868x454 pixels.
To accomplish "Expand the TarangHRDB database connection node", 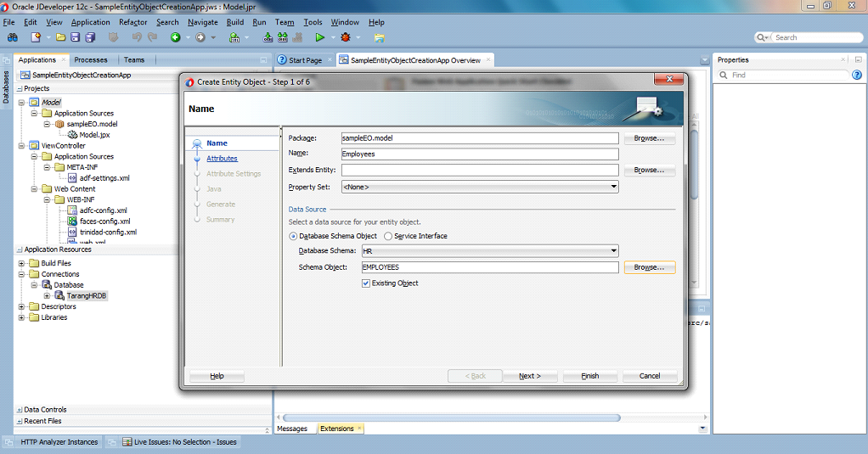I will pyautogui.click(x=47, y=296).
